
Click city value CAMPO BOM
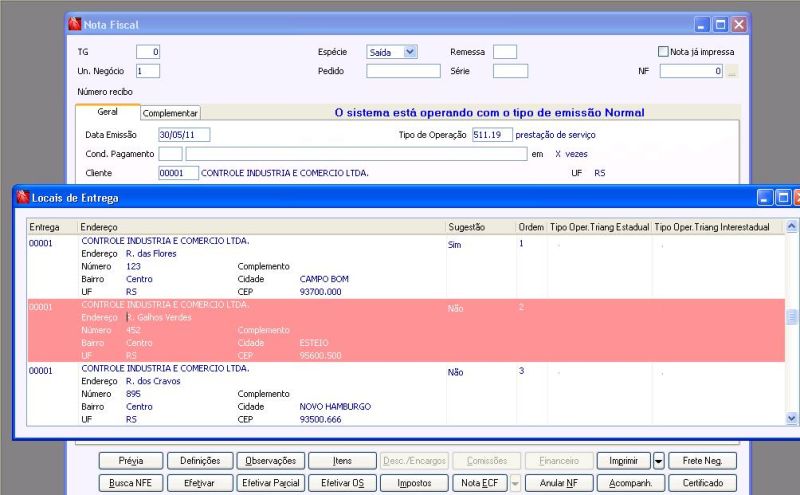[x=324, y=279]
